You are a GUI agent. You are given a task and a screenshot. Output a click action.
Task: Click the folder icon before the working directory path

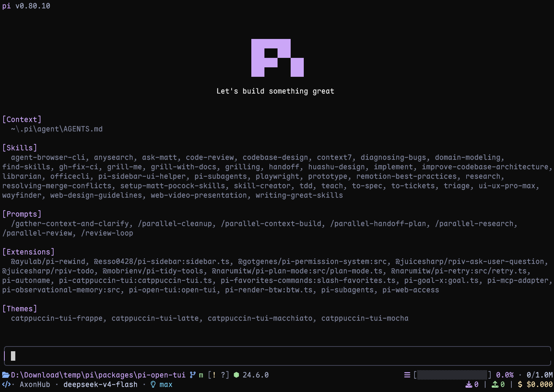(6, 375)
